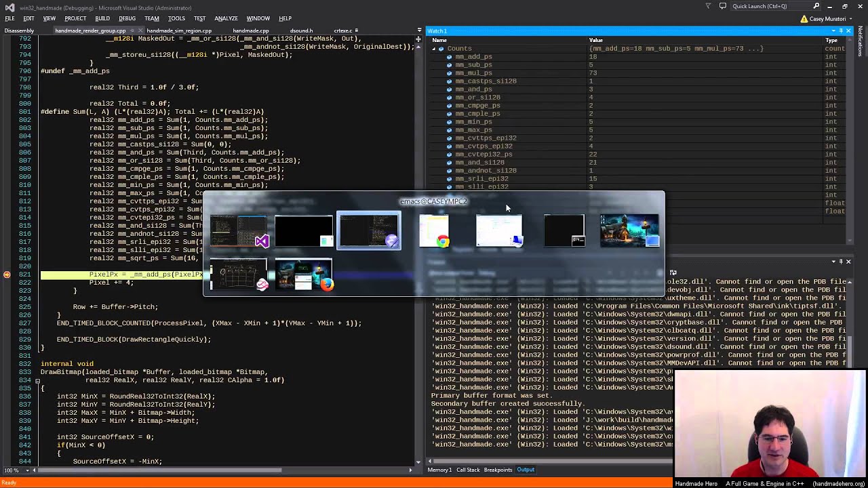Close the Watch 1 panel

[x=848, y=31]
